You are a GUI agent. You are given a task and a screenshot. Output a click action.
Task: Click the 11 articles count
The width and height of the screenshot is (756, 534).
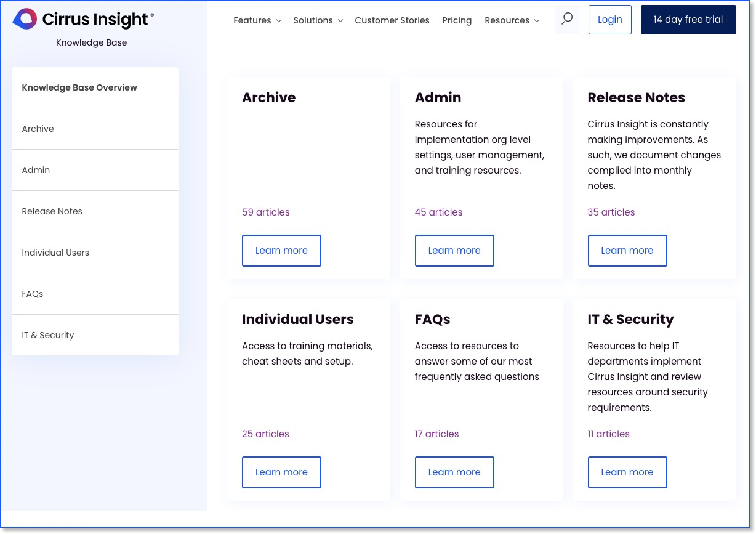point(608,434)
